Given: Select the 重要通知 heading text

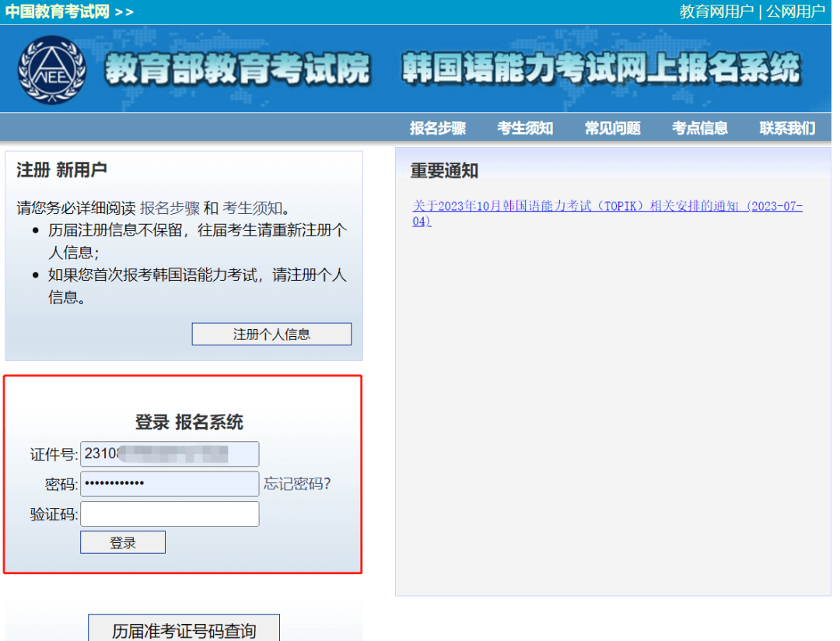Looking at the screenshot, I should tap(444, 171).
